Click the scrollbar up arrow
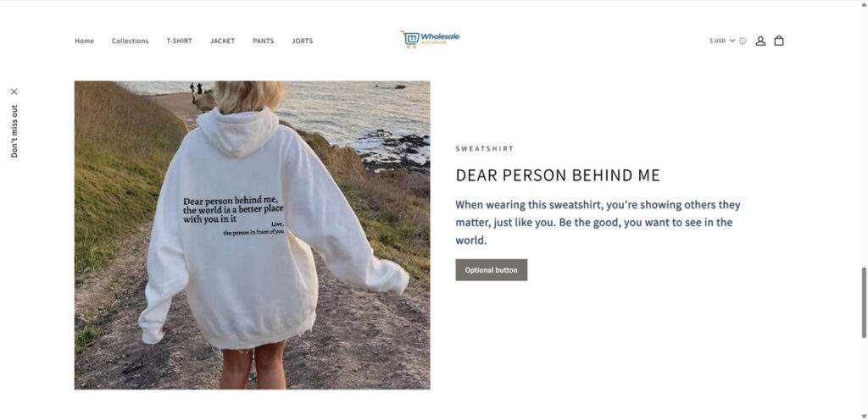This screenshot has width=868, height=420. (x=864, y=4)
